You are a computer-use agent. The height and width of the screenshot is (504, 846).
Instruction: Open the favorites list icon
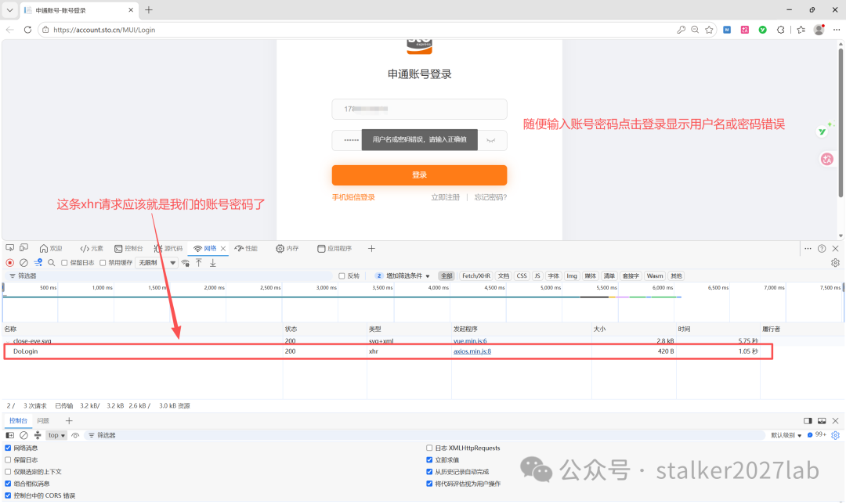point(801,30)
